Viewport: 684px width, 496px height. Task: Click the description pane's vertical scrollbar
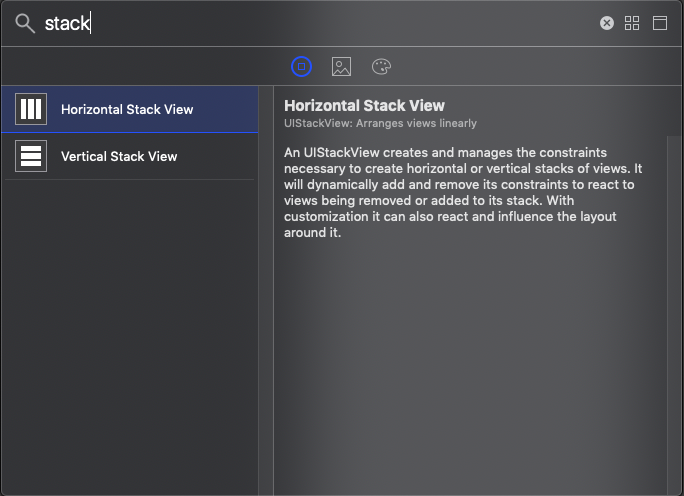(674, 300)
